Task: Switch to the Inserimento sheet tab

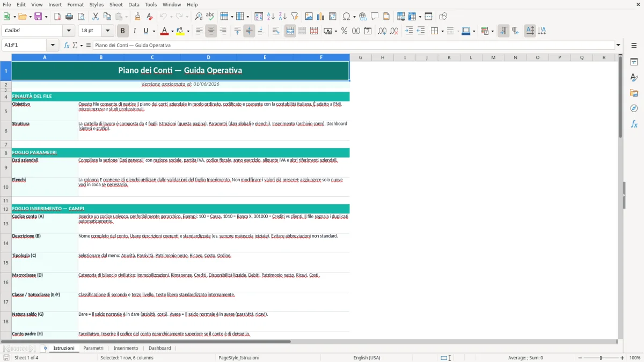Action: pyautogui.click(x=126, y=348)
